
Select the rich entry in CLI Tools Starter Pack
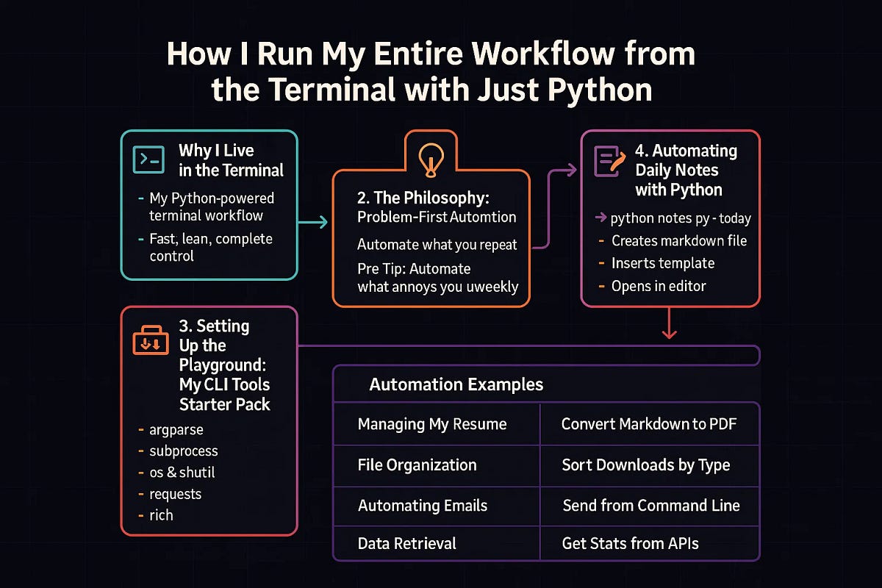click(x=162, y=515)
